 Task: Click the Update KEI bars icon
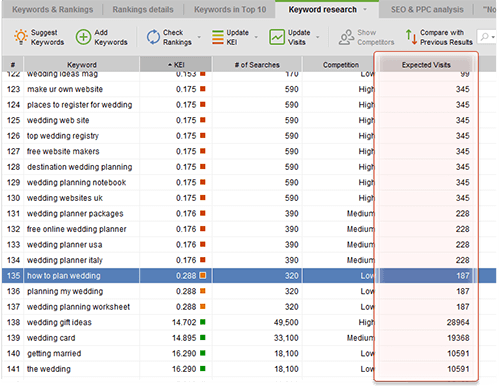point(218,37)
